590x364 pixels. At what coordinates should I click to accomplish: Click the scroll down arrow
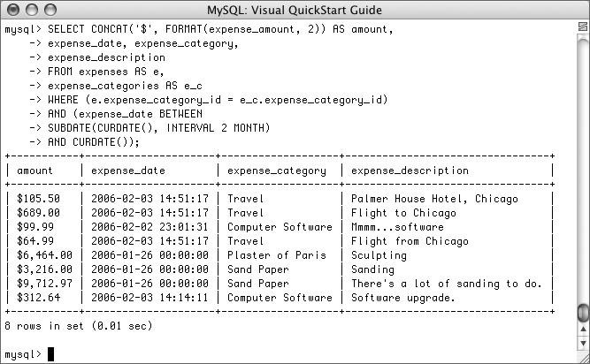tap(583, 343)
